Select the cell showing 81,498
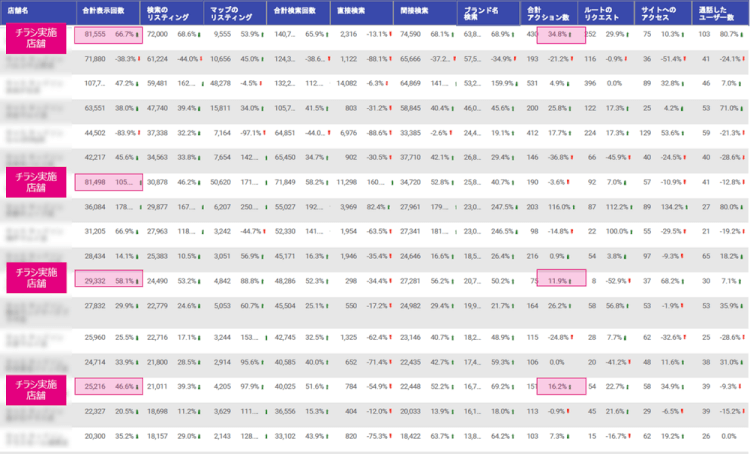This screenshot has height=454, width=750. coord(95,182)
